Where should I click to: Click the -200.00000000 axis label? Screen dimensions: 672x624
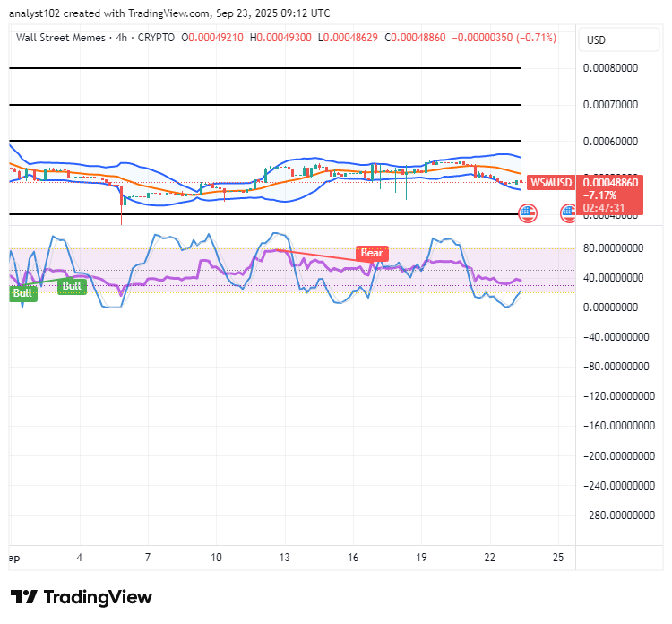pyautogui.click(x=619, y=455)
